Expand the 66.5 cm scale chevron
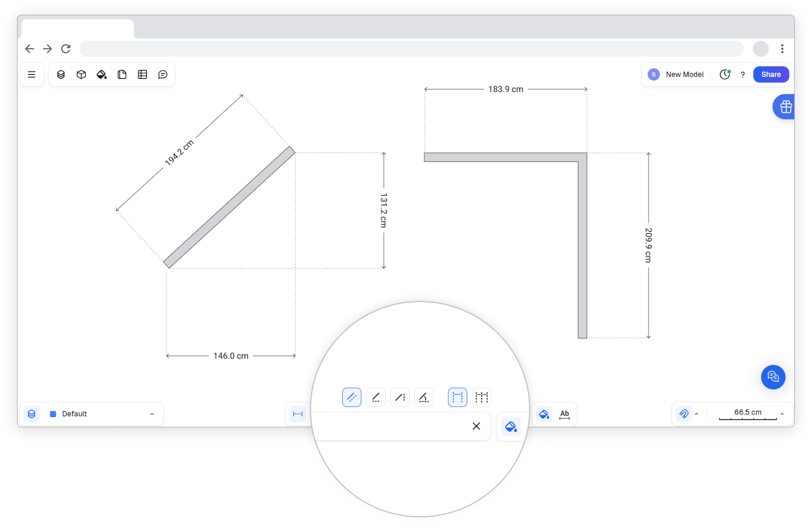 782,414
